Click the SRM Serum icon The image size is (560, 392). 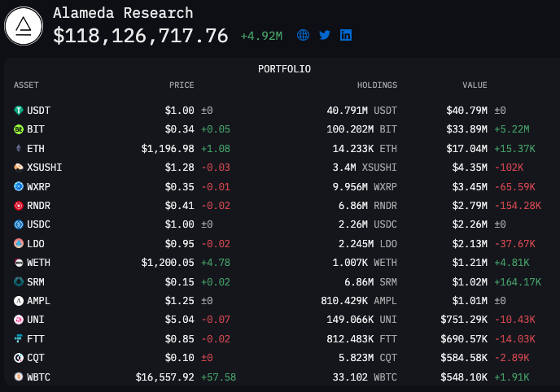point(19,281)
